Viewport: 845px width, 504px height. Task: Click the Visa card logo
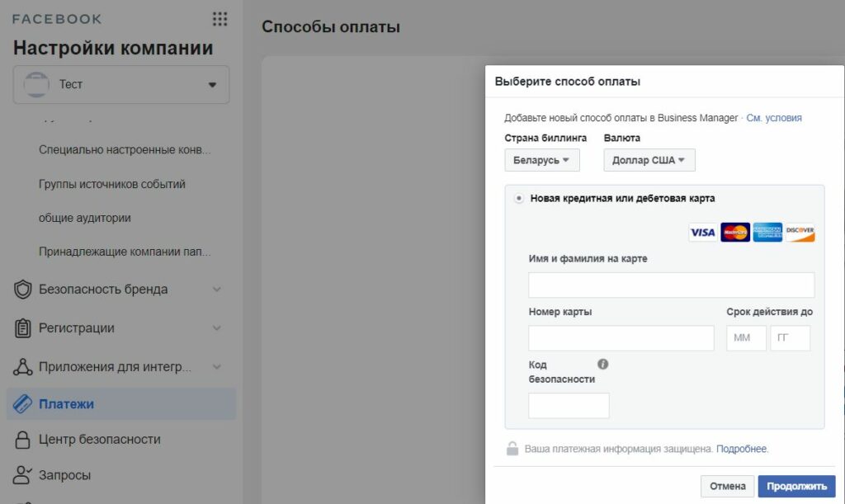(703, 232)
